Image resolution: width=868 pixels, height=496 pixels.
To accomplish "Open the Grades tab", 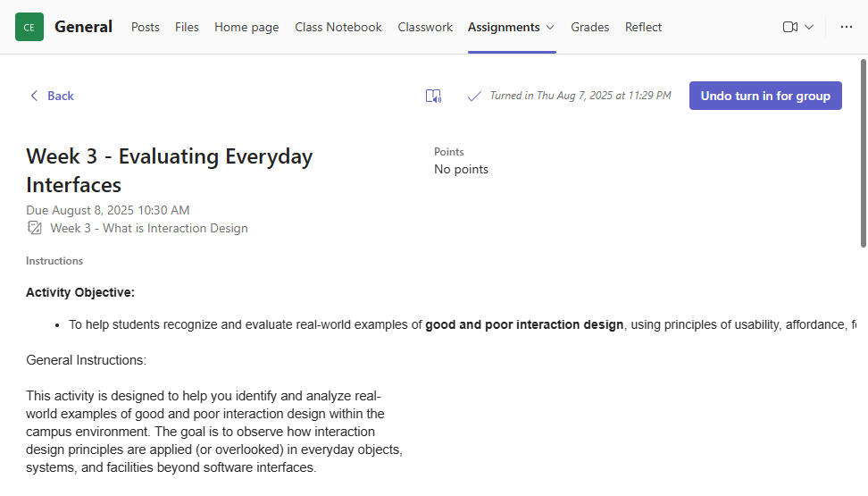I will 590,27.
